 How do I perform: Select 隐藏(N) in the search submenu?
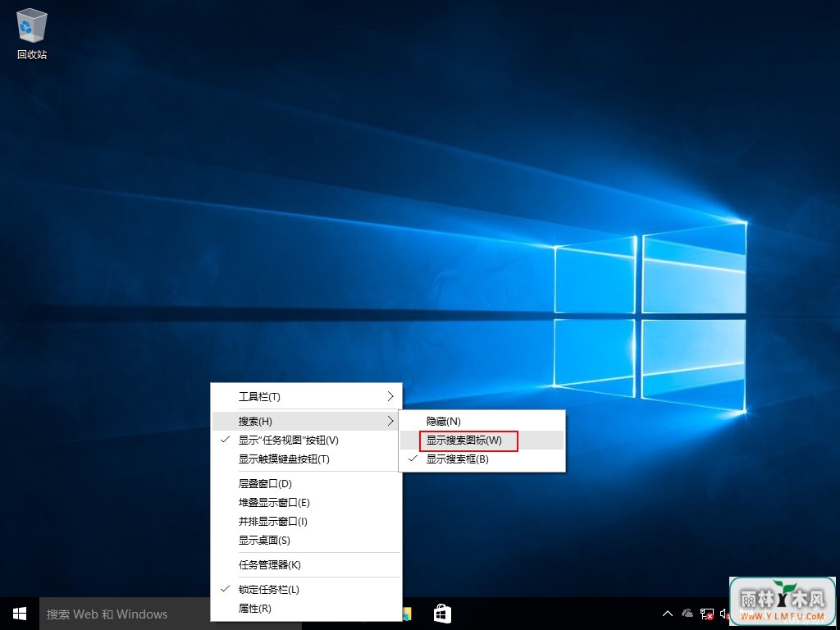pyautogui.click(x=482, y=422)
